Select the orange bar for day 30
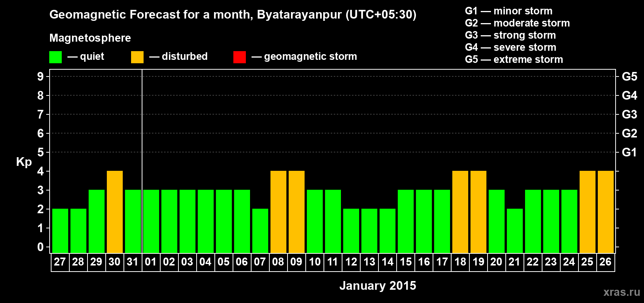This screenshot has width=644, height=303. click(x=115, y=212)
